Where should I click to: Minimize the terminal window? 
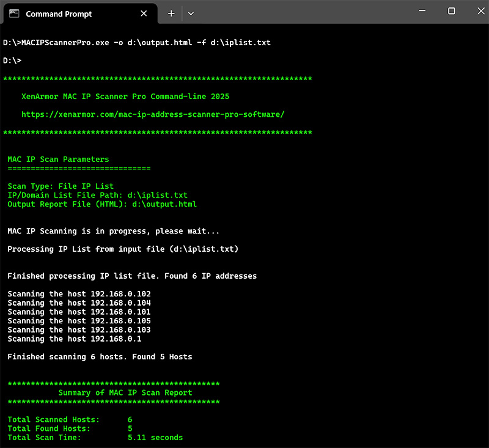422,11
